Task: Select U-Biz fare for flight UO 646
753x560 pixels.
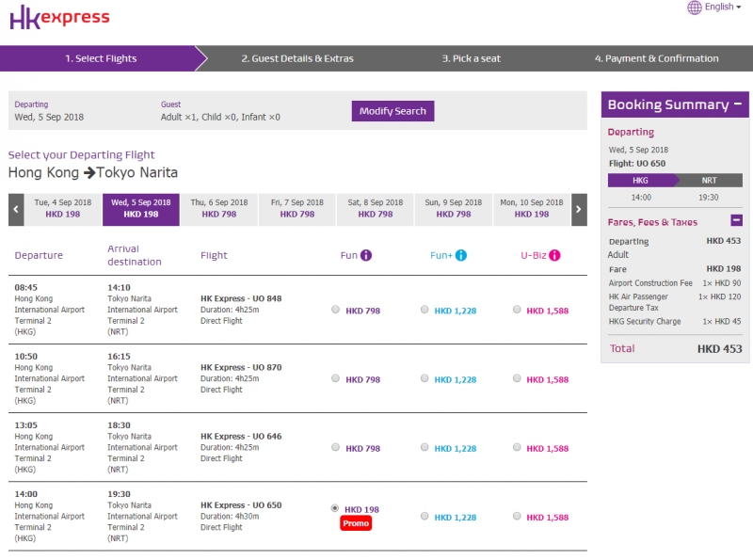Action: pos(517,447)
